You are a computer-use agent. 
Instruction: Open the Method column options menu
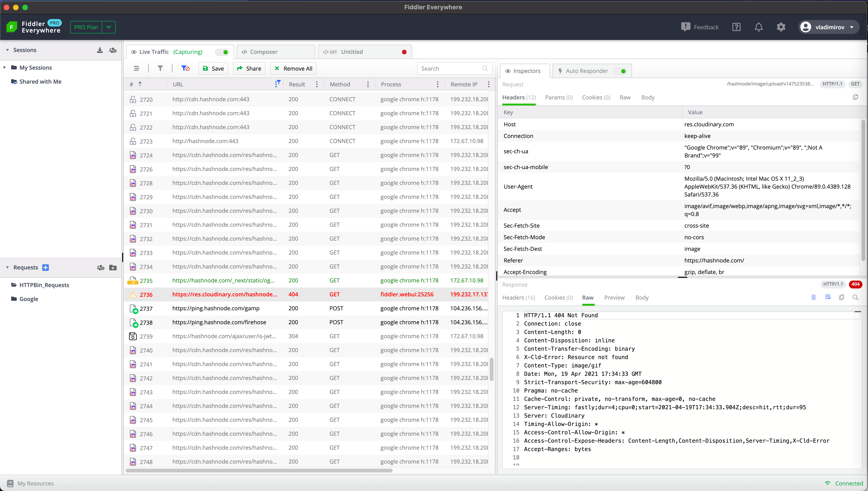368,84
